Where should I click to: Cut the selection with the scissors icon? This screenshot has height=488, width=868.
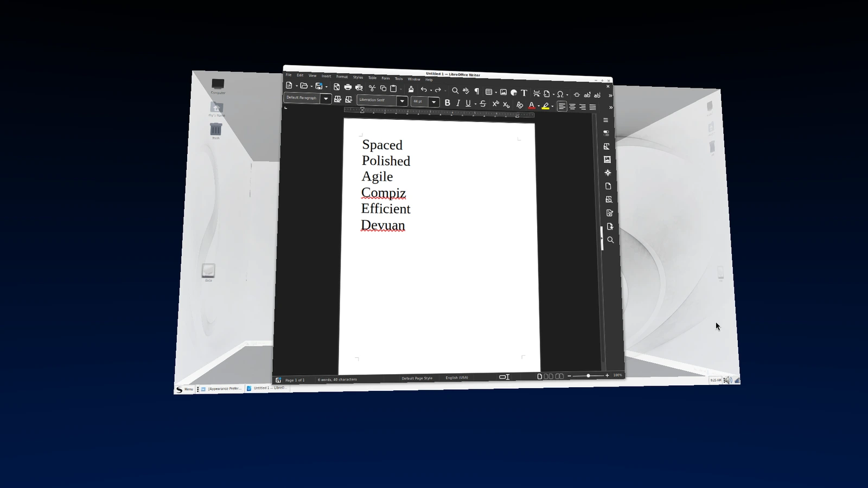coord(372,88)
